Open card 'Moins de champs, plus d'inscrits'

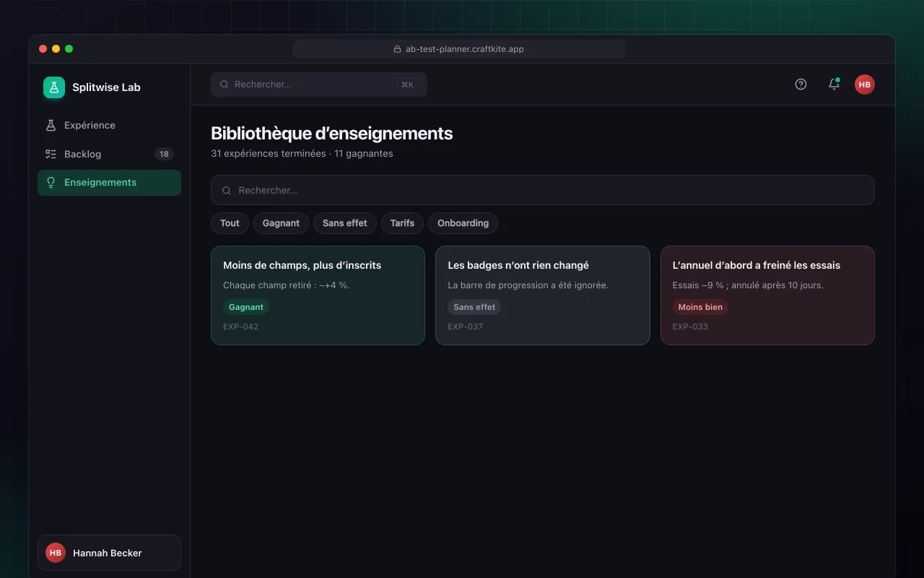(x=318, y=296)
